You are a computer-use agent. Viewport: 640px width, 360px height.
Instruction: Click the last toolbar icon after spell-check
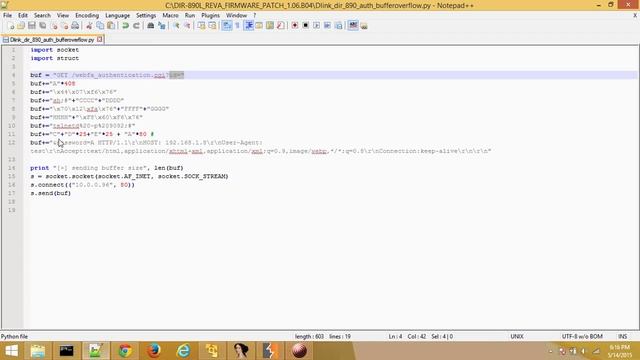tap(364, 26)
